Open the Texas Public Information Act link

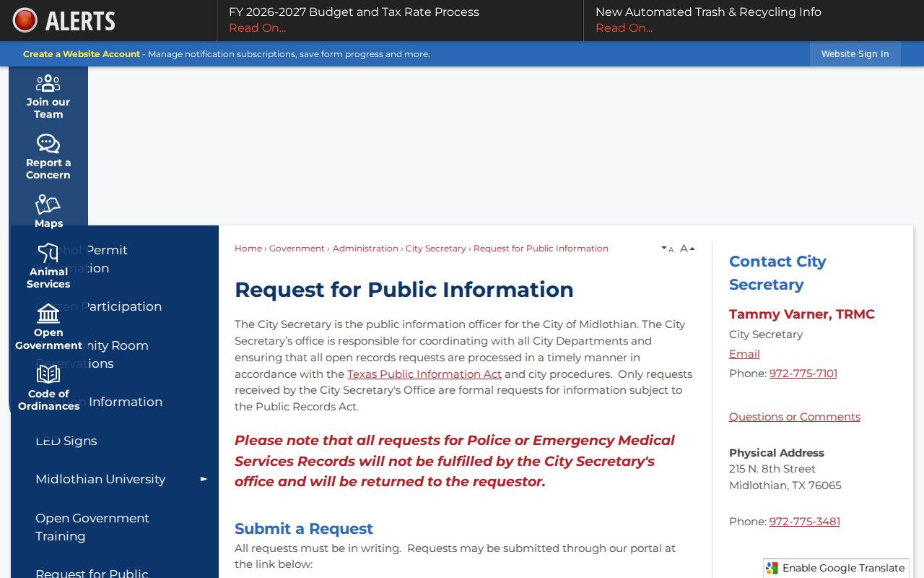tap(424, 374)
